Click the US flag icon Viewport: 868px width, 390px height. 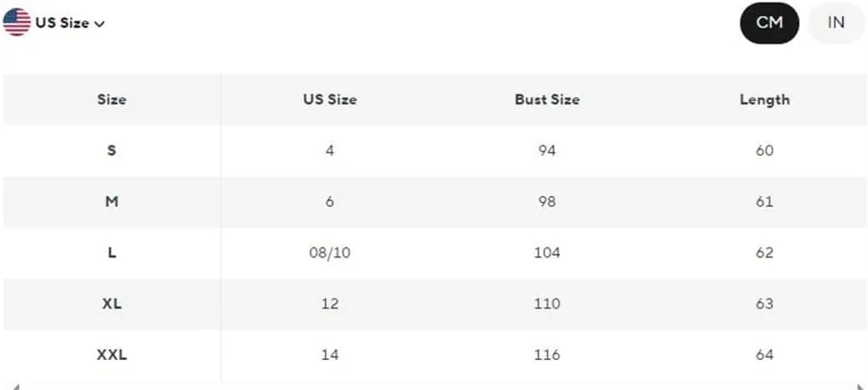17,22
